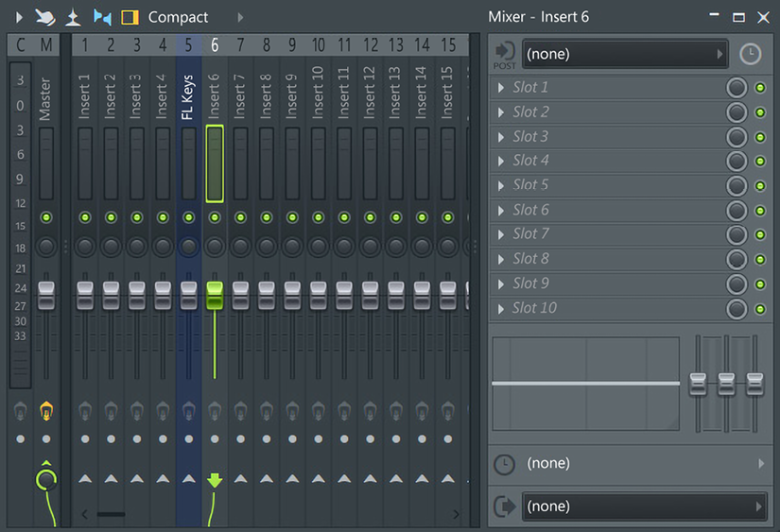Expand Slot 6 plugin menu arrow
The image size is (780, 532).
click(x=501, y=211)
